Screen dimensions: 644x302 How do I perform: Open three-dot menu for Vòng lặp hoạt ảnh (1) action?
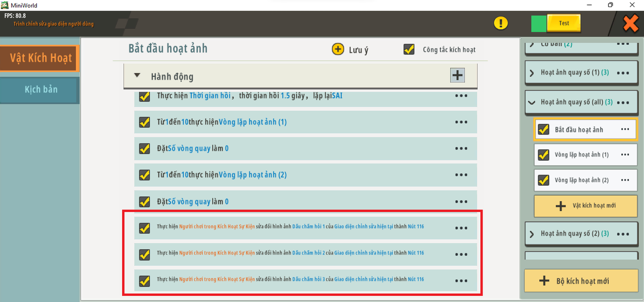tap(461, 122)
